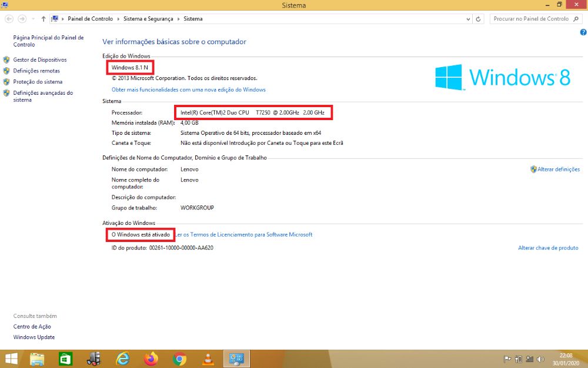
Task: Open the Windows Store taskbar icon
Action: [66, 359]
